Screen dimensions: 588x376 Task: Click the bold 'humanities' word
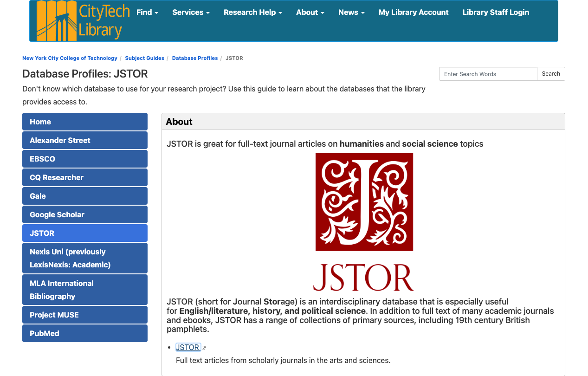pyautogui.click(x=362, y=144)
